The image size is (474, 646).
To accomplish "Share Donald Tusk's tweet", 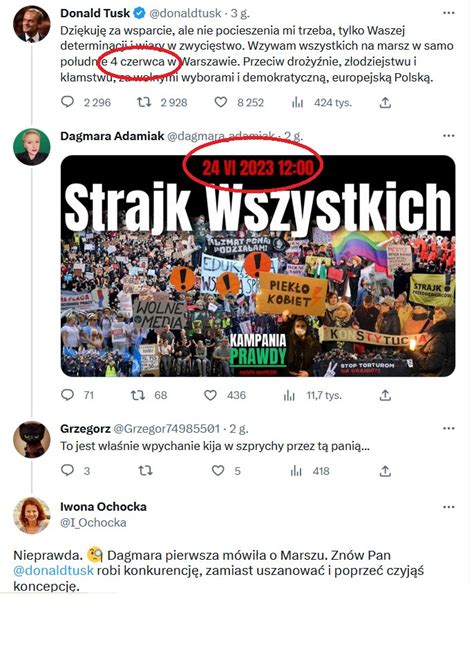I will point(385,102).
